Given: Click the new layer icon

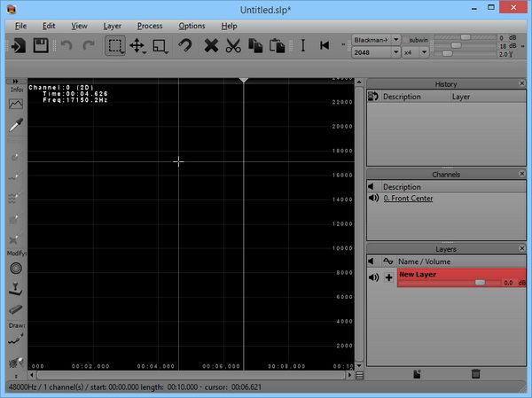Looking at the screenshot, I should (417, 375).
